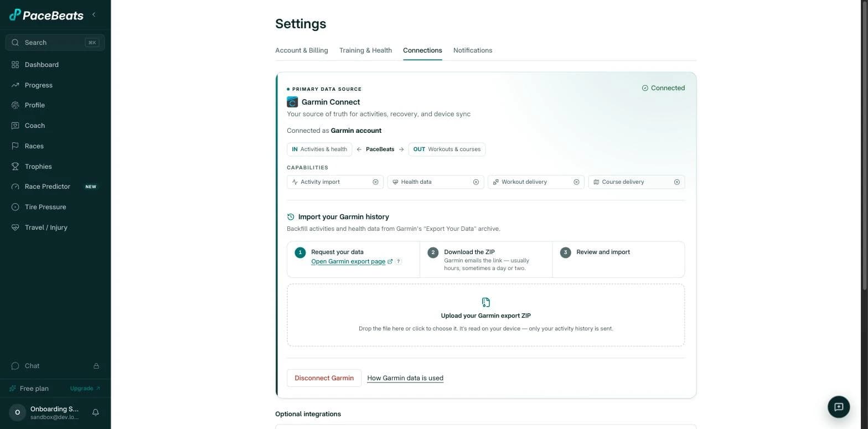868x429 pixels.
Task: Disable Activity import capability
Action: coord(375,182)
